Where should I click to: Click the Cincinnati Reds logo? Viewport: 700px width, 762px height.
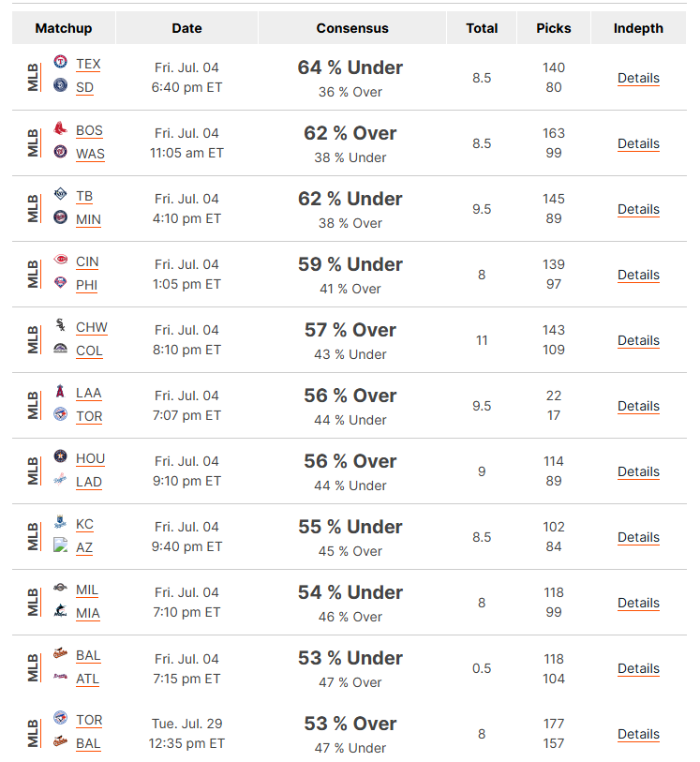(60, 259)
